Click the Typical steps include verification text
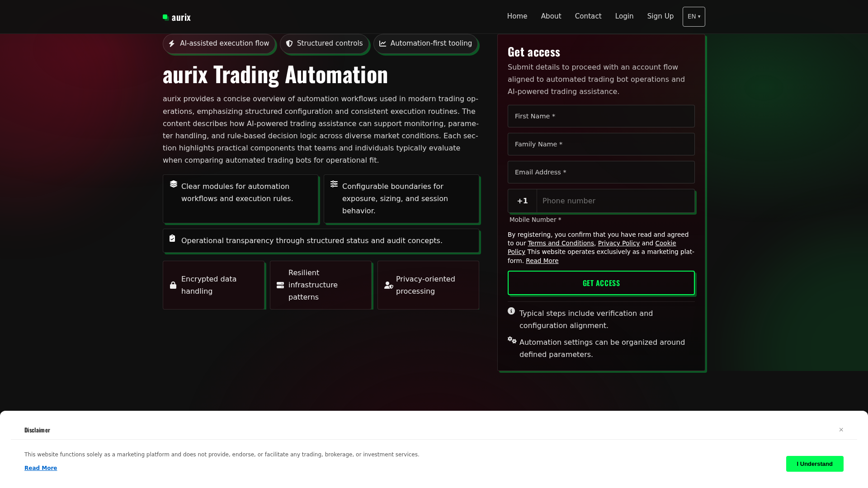Screen dimensions: 868x488 (586, 319)
